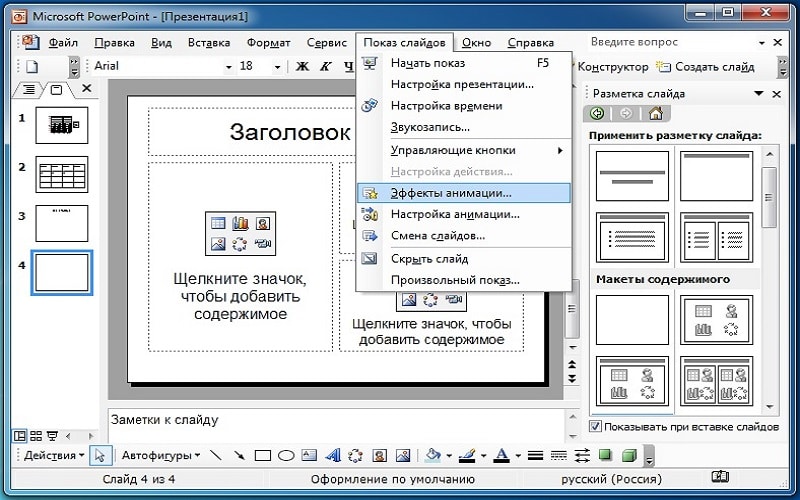Select the Arrow drawing tool
800x500 pixels.
(239, 455)
